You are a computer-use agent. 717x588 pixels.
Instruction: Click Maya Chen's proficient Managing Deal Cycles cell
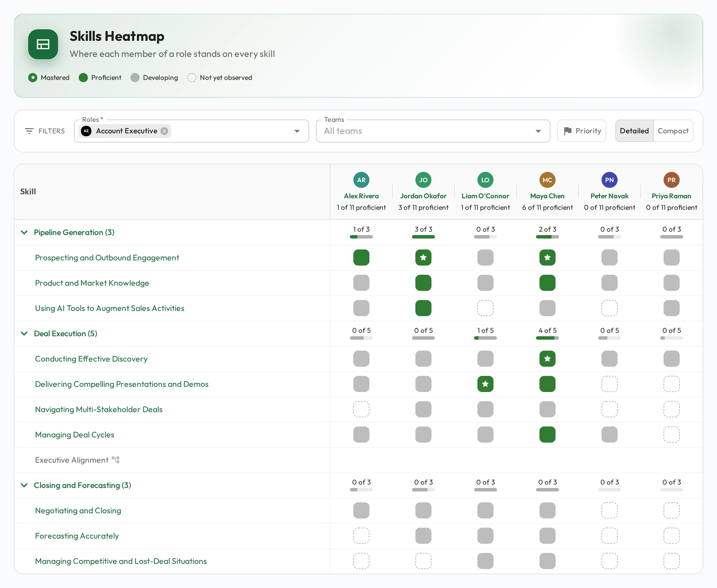pyautogui.click(x=548, y=435)
